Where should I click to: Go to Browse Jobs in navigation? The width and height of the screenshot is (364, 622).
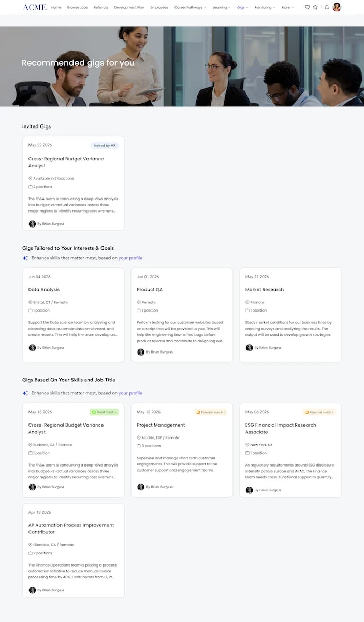[x=77, y=8]
